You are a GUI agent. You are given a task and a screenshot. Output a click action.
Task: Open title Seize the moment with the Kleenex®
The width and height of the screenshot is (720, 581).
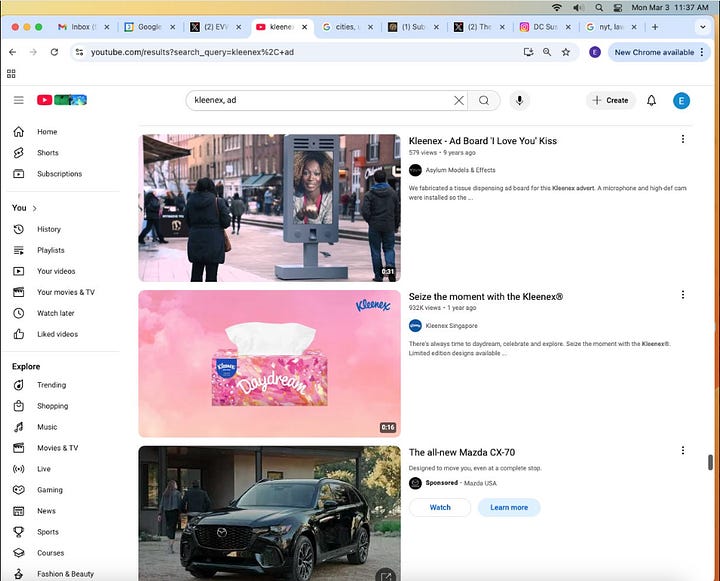[x=486, y=297]
